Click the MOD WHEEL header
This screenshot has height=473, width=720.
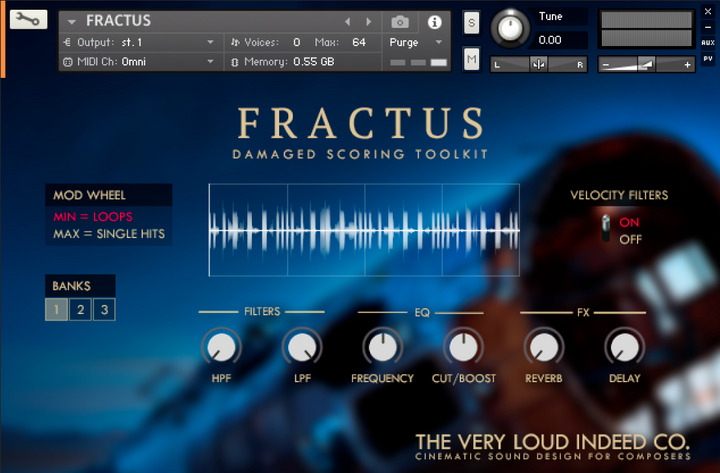(x=109, y=195)
